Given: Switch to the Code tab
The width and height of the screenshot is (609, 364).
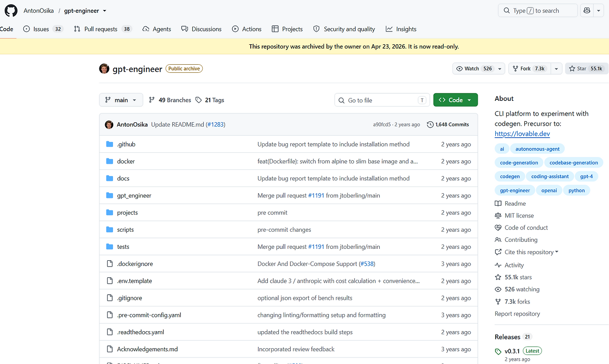Looking at the screenshot, I should click(7, 29).
